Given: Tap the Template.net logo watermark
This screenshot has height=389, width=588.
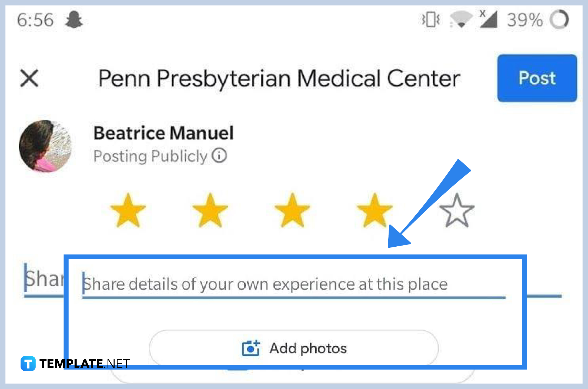Looking at the screenshot, I should point(75,363).
